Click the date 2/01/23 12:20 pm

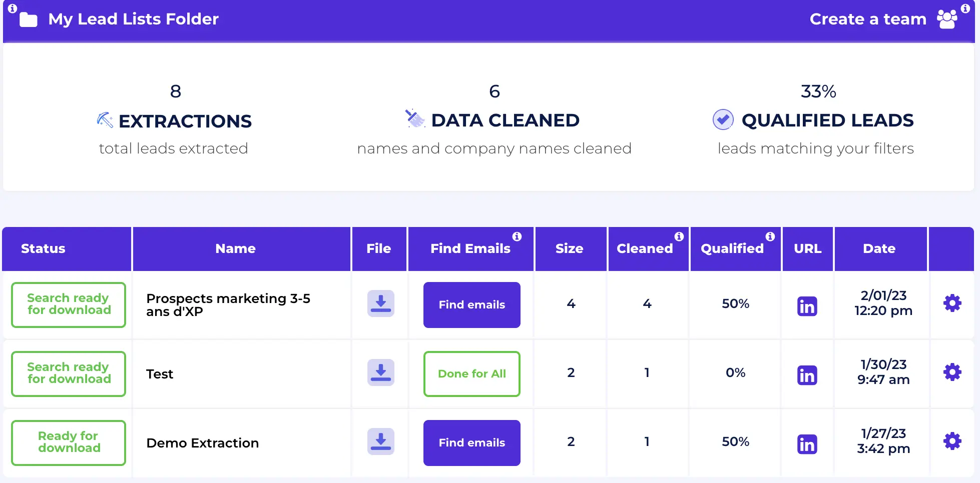click(x=883, y=303)
